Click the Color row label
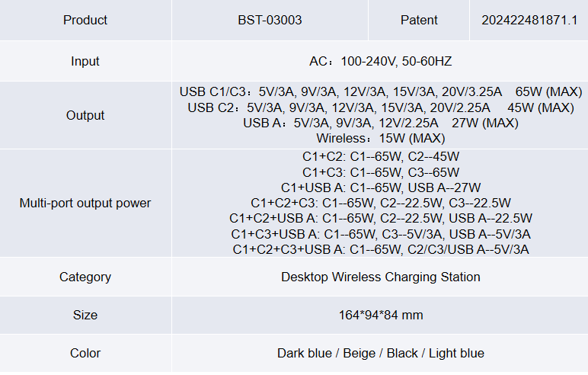Image resolution: width=588 pixels, height=375 pixels. pos(85,353)
